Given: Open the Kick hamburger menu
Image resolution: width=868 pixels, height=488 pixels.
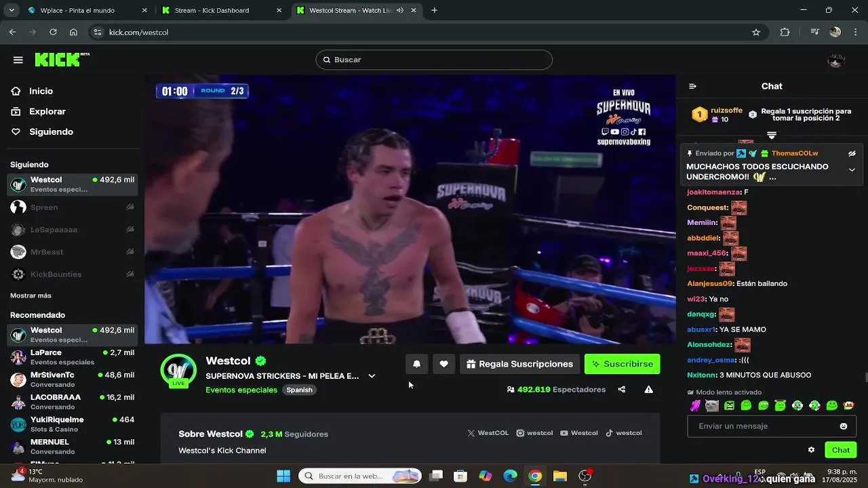Looking at the screenshot, I should pyautogui.click(x=18, y=60).
